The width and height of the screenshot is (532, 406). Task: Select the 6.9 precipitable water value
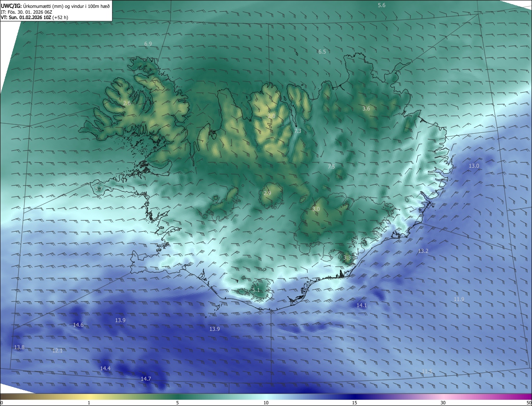[148, 44]
